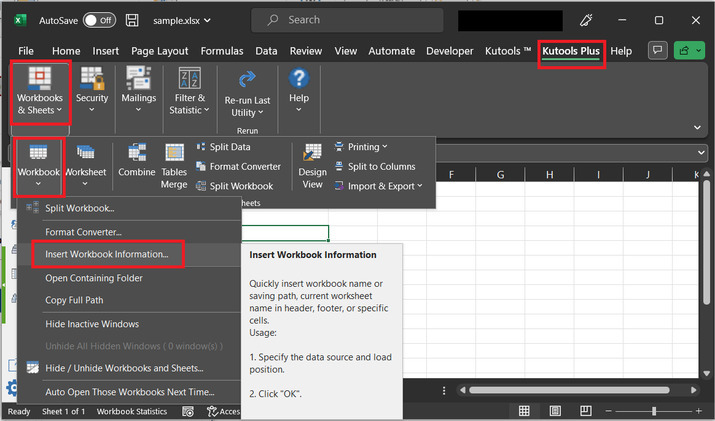Switch to the Kutools tab
Screen dimensions: 715x421
click(508, 51)
